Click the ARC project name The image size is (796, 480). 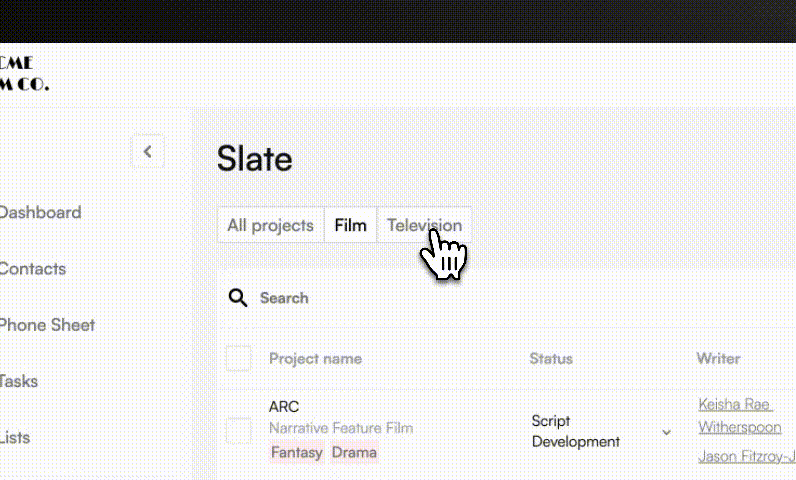pyautogui.click(x=284, y=406)
